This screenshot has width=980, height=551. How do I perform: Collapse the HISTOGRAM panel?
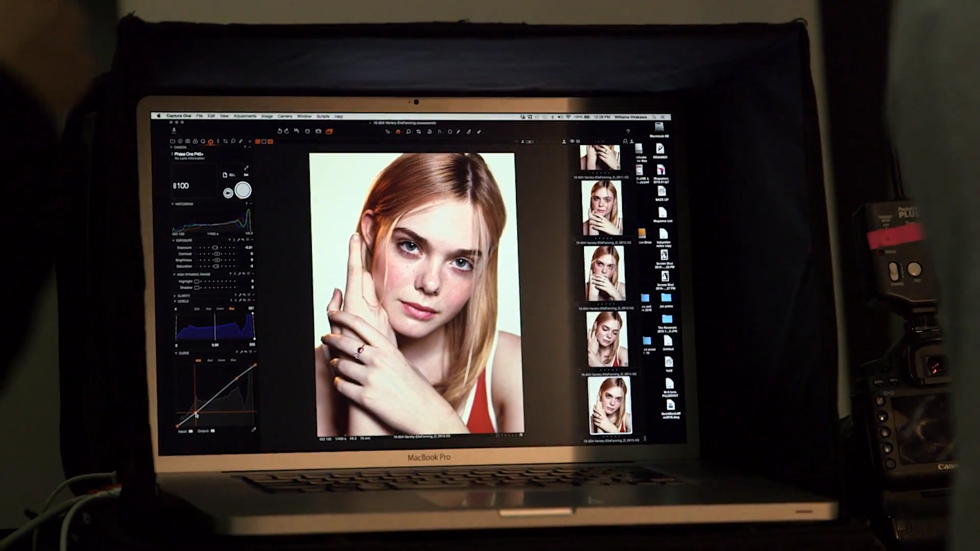(x=173, y=204)
